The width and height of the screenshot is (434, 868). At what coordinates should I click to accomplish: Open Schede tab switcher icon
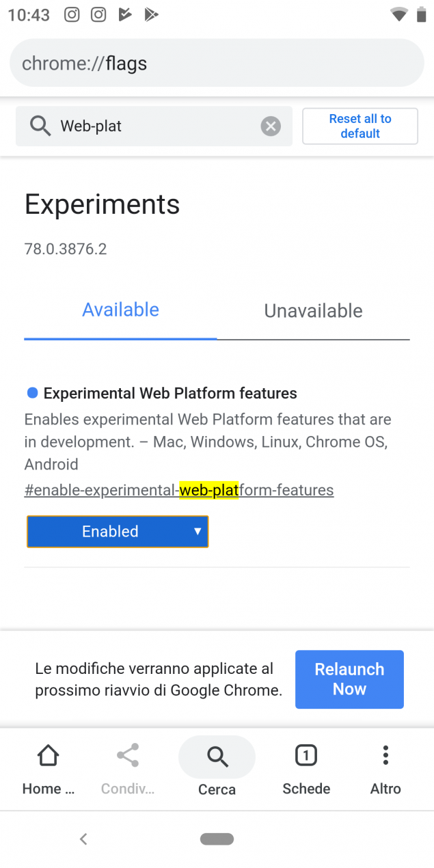[306, 755]
